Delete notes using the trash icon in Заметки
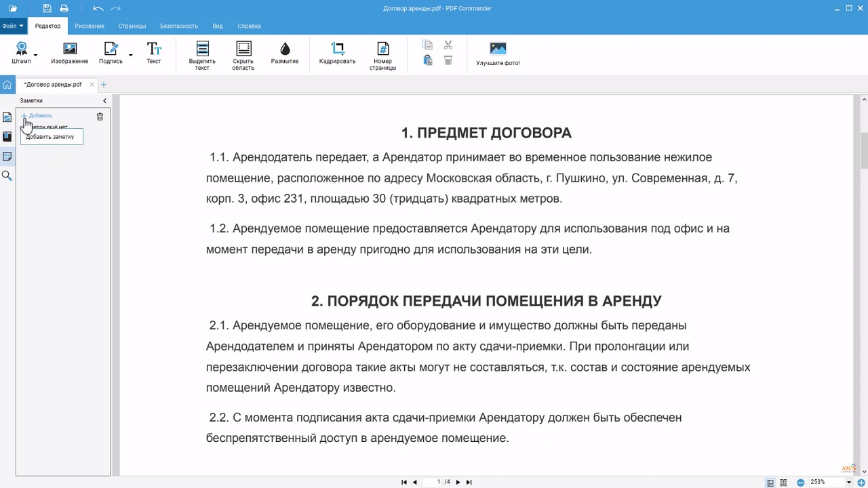This screenshot has height=488, width=868. [100, 117]
